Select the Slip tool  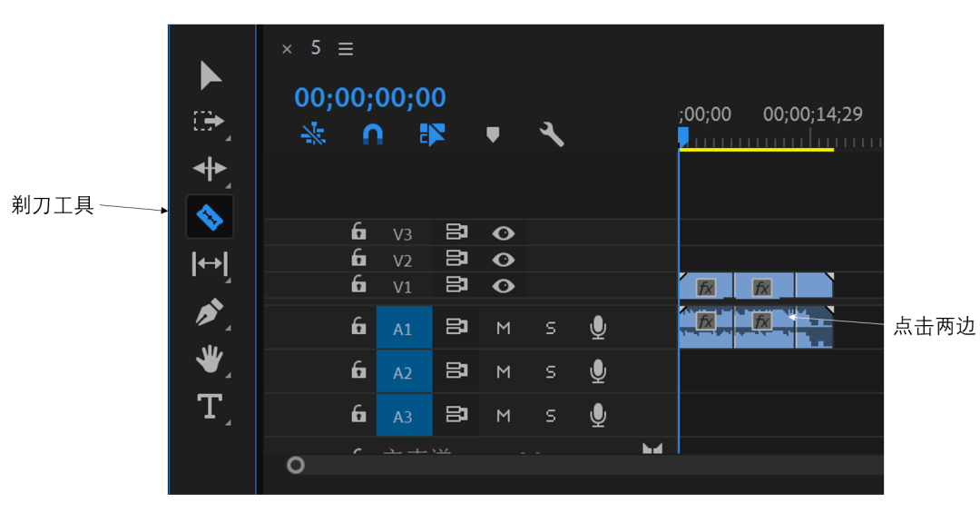tap(210, 263)
